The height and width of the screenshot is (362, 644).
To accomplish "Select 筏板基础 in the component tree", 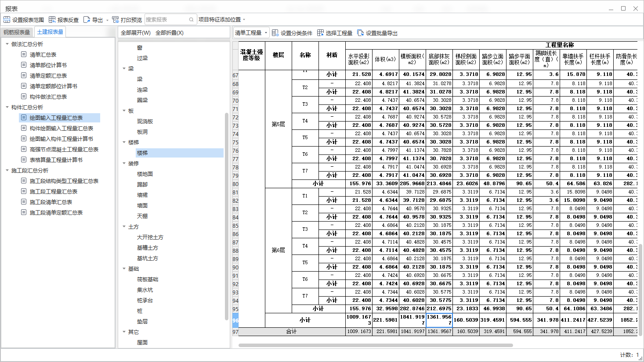I will coord(147,279).
